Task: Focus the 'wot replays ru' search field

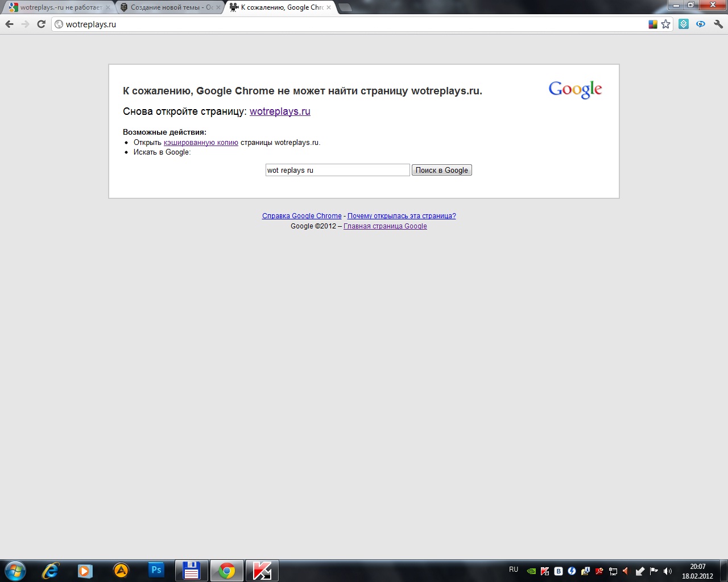Action: pos(338,170)
